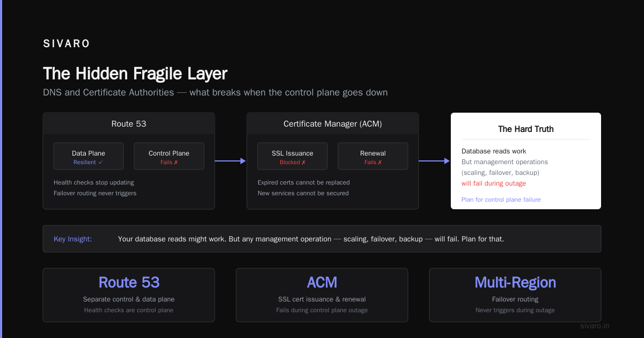Click 'Failover routing never triggers' text

(x=95, y=193)
